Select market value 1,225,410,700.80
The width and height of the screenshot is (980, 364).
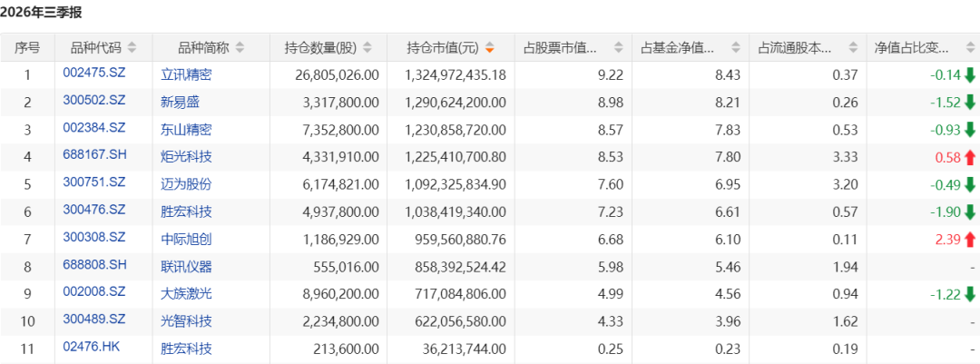point(456,158)
